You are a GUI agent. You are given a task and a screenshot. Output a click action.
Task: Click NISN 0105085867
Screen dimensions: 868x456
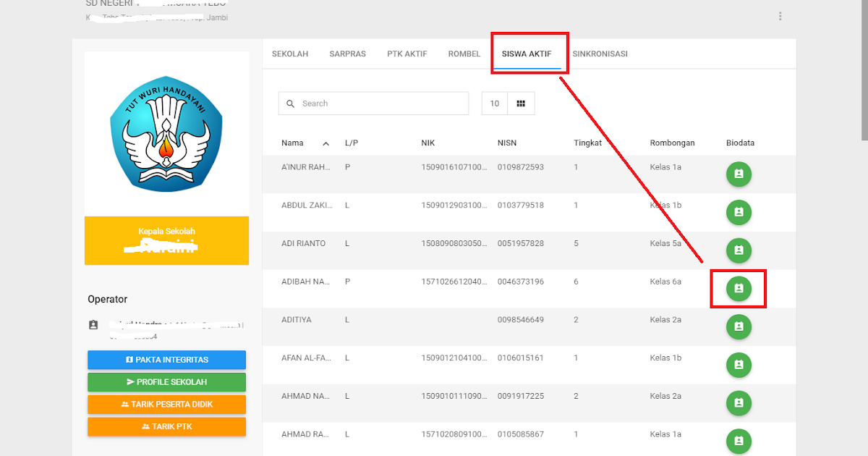pyautogui.click(x=521, y=434)
